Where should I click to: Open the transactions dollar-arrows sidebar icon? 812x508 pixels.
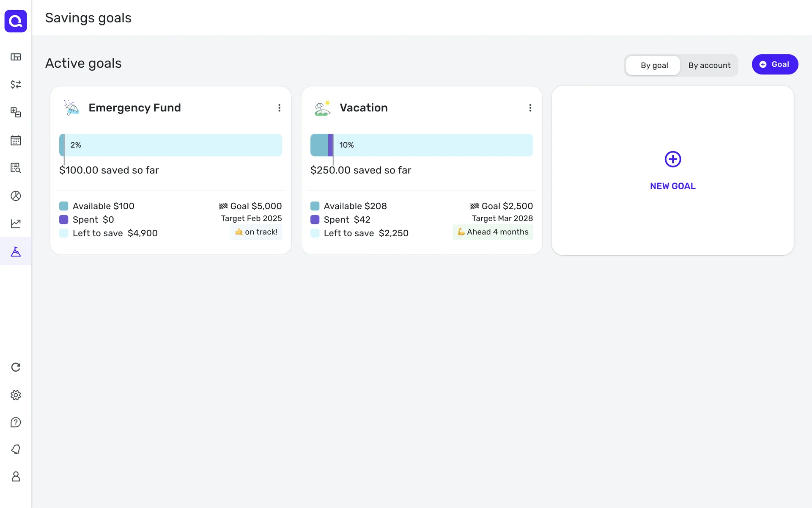[x=16, y=84]
